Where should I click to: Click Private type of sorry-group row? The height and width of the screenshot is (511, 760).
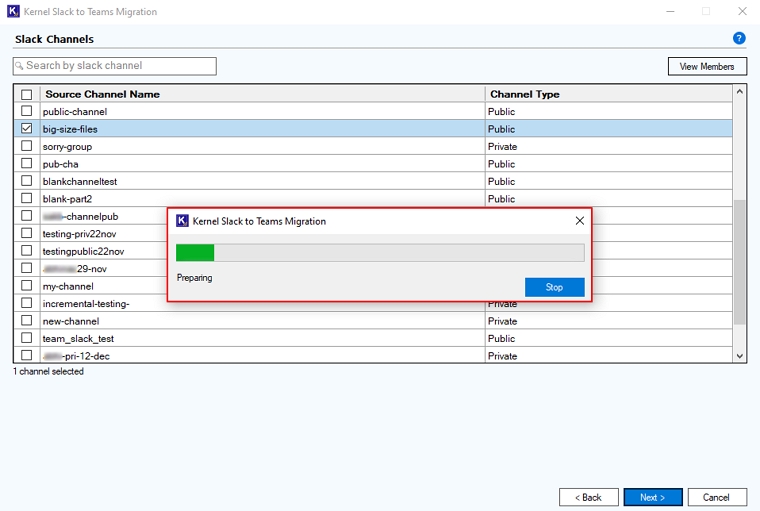tap(502, 146)
